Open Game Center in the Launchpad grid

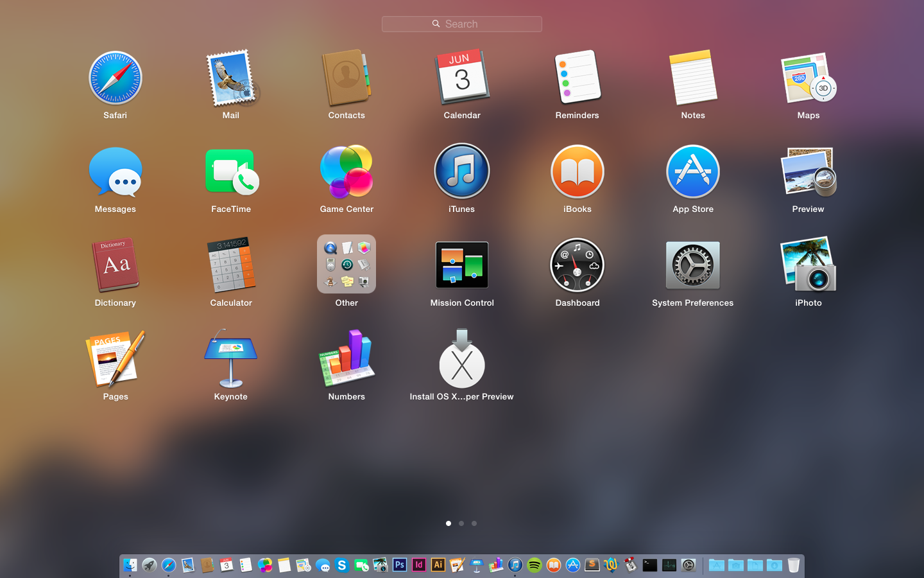pyautogui.click(x=346, y=171)
